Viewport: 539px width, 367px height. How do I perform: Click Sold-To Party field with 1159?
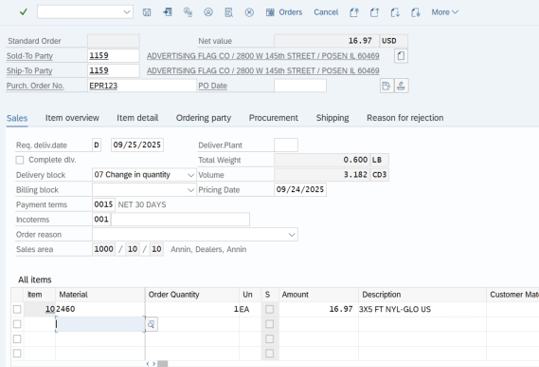click(x=113, y=56)
